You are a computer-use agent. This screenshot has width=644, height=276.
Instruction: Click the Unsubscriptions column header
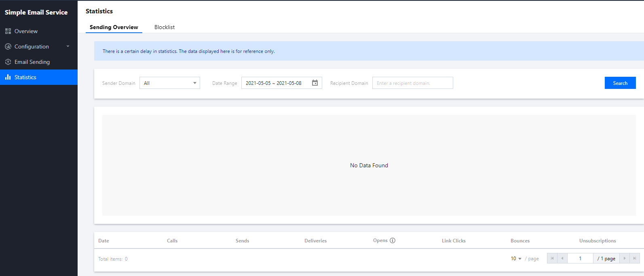pyautogui.click(x=598, y=240)
